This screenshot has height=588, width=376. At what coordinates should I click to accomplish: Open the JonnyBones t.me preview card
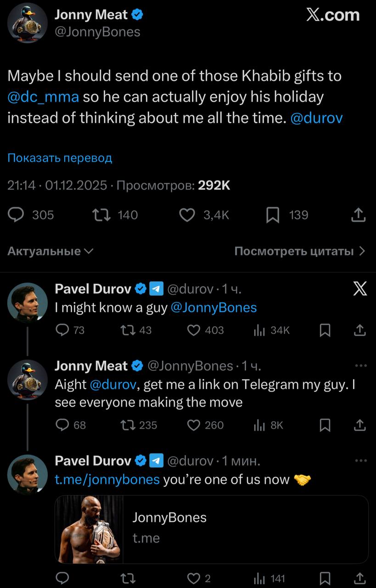click(211, 529)
